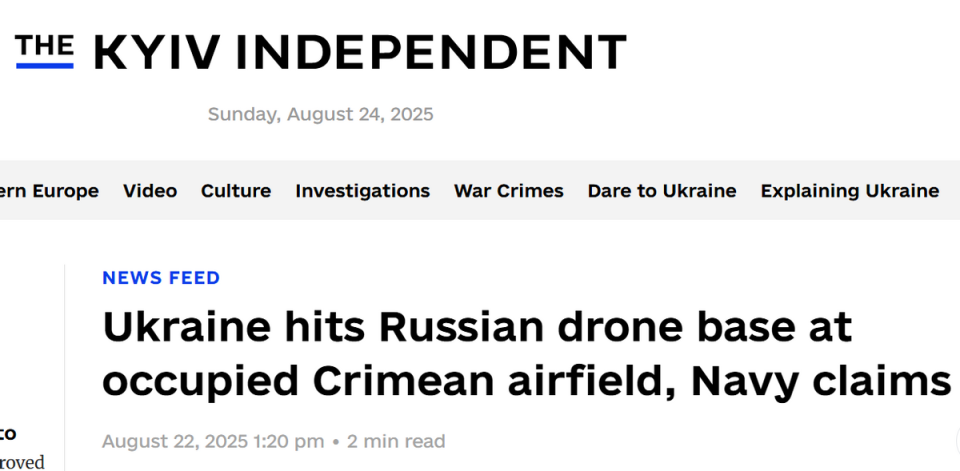Click the '2 min read' label

tap(396, 441)
